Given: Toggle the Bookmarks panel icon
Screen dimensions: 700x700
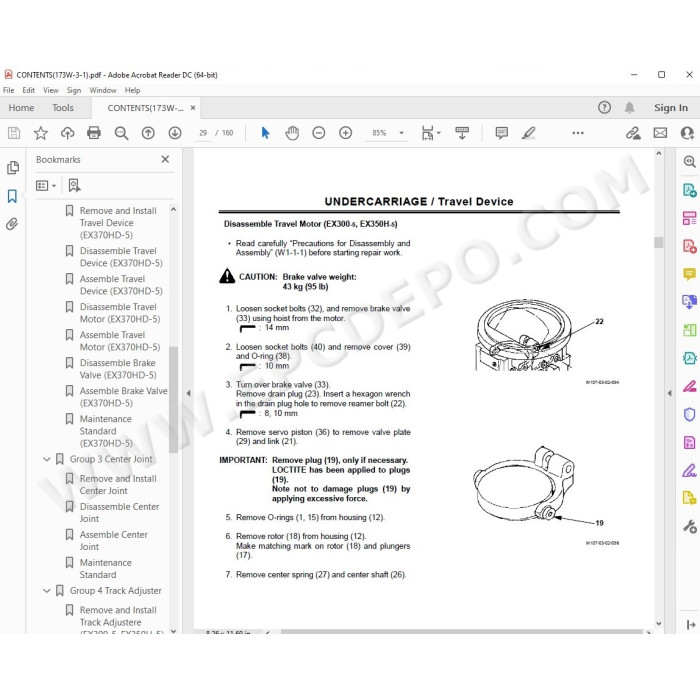Looking at the screenshot, I should point(12,196).
